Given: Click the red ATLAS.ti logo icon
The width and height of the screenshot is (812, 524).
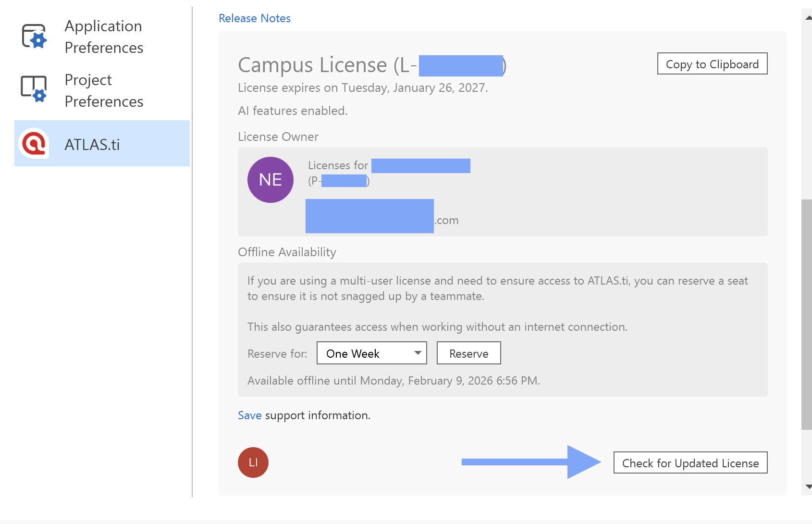Looking at the screenshot, I should coord(34,143).
